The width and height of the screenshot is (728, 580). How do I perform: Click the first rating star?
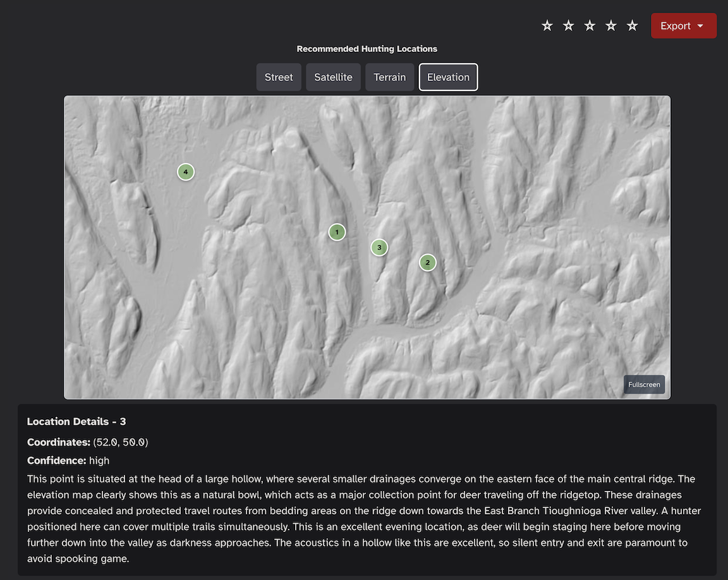click(547, 25)
